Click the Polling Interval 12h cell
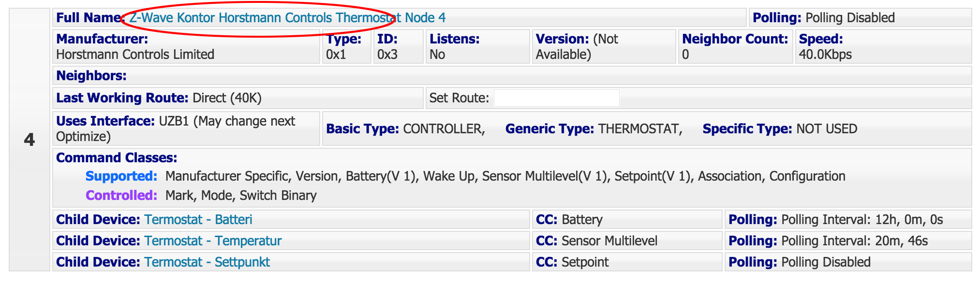 click(x=848, y=220)
